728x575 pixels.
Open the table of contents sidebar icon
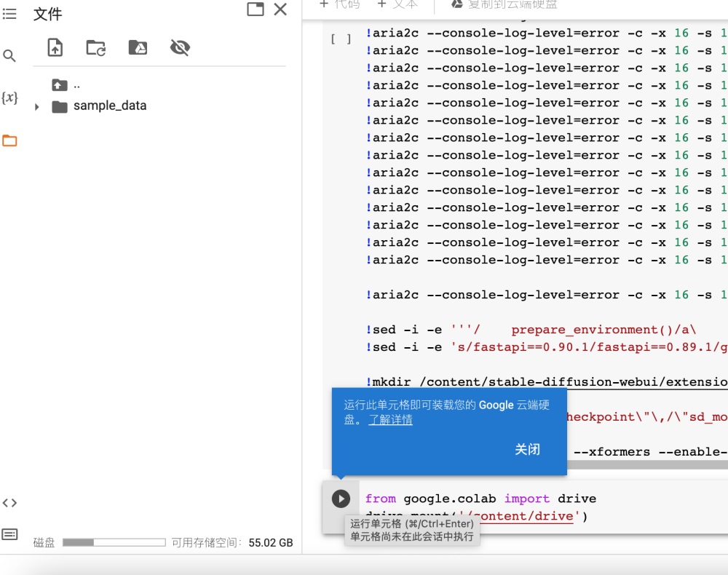point(9,14)
